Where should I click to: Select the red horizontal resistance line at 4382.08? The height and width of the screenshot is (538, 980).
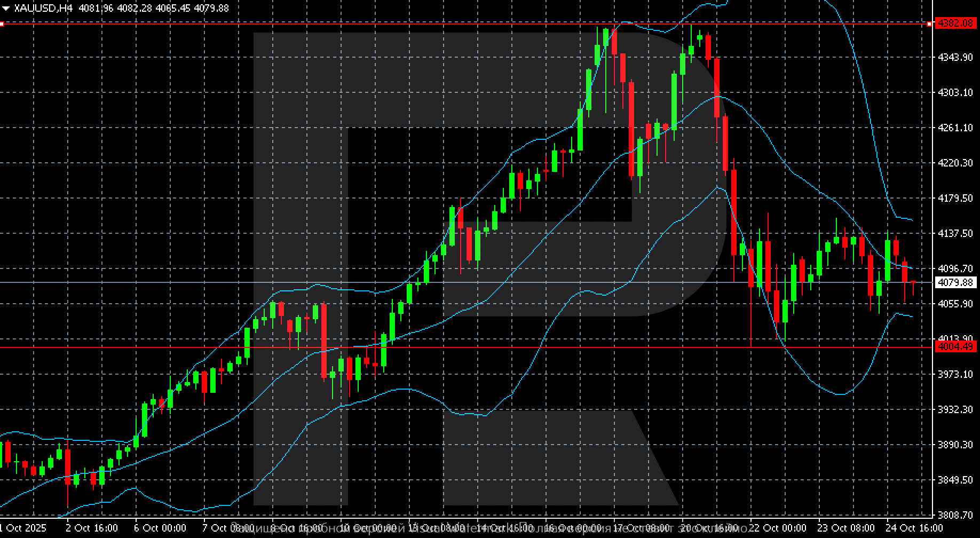point(480,23)
